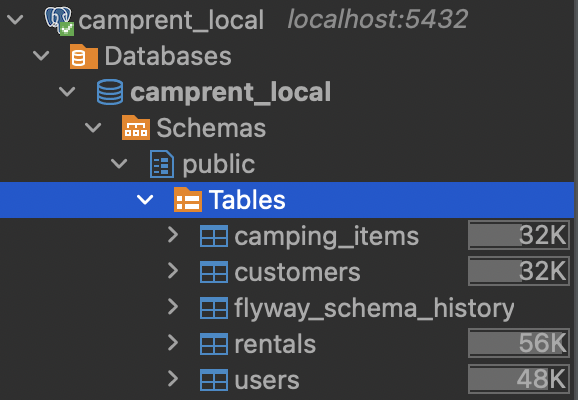
Task: Click the camping_items table grid icon
Action: [214, 236]
